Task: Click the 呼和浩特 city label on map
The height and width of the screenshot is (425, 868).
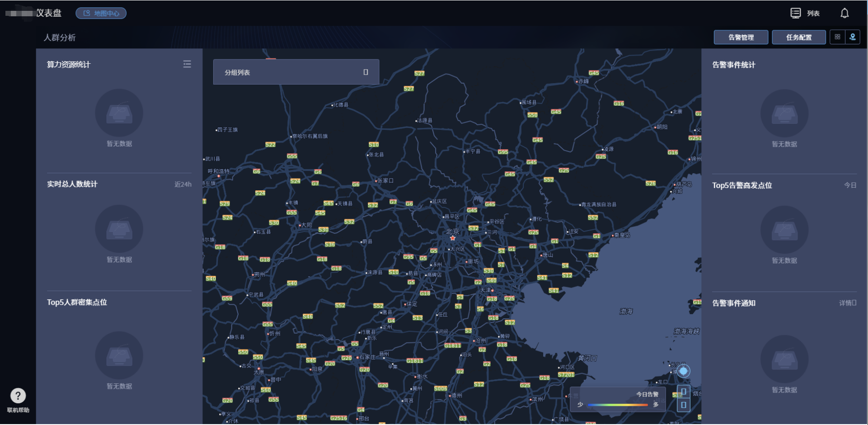Action: click(x=219, y=171)
